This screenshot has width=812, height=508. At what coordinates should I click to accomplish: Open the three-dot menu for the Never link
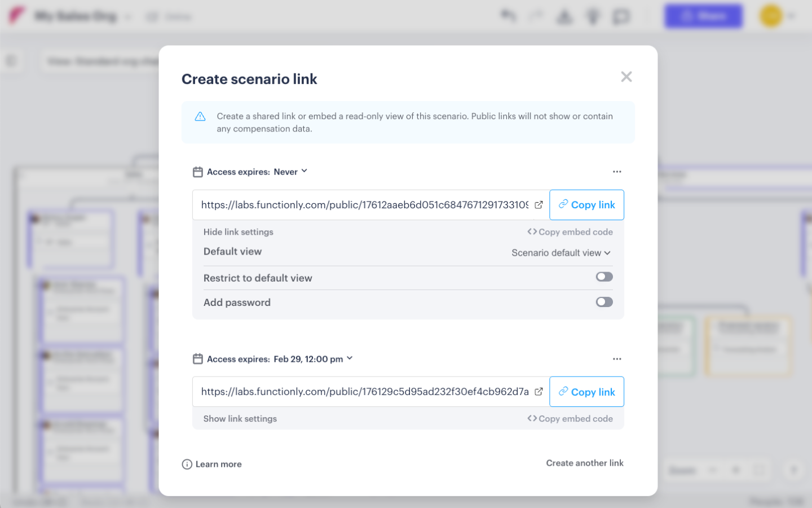[617, 172]
